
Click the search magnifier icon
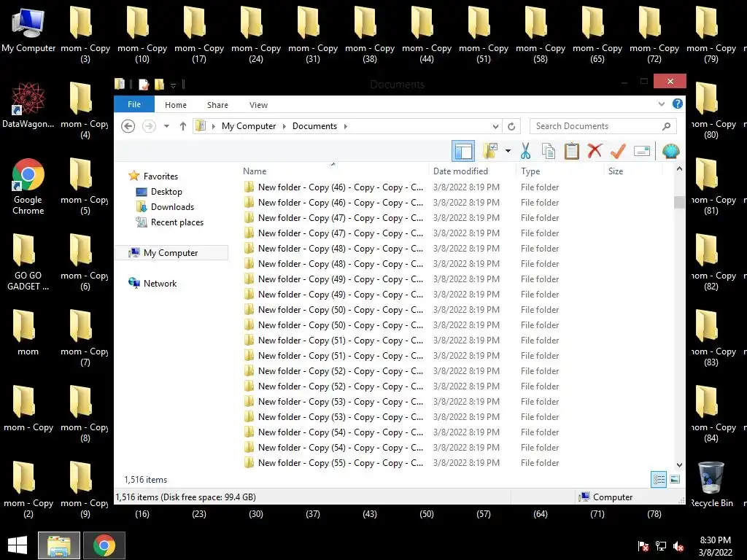coord(667,126)
